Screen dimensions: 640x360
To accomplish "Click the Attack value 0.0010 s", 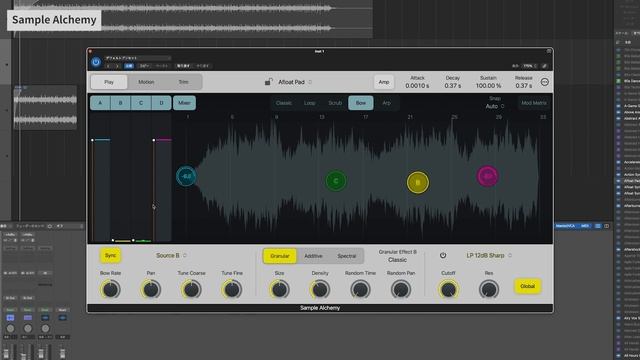I will tap(417, 86).
